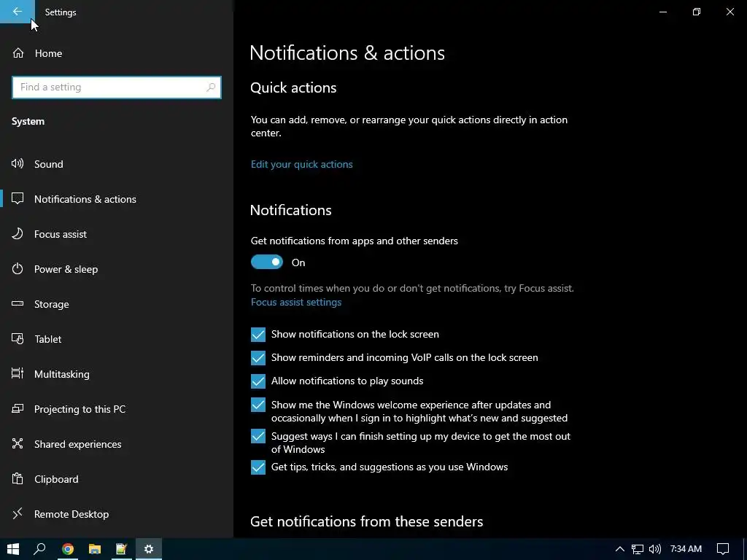Click the Find a setting search field
This screenshot has height=560, width=747.
(x=116, y=87)
